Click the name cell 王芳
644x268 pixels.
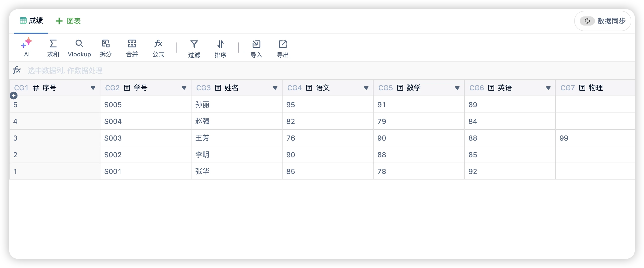click(237, 138)
